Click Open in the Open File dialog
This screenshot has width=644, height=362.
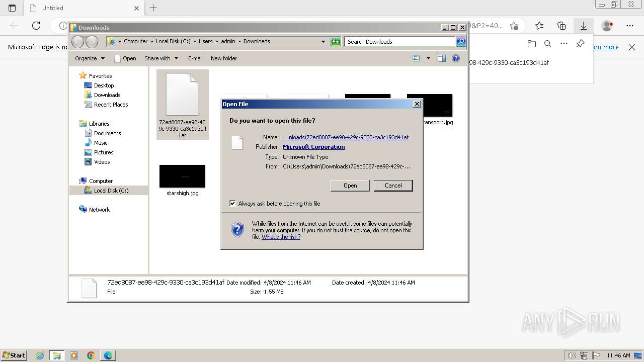click(x=350, y=186)
